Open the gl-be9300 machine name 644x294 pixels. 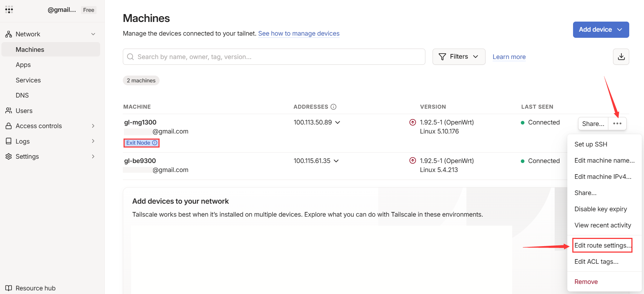(140, 161)
